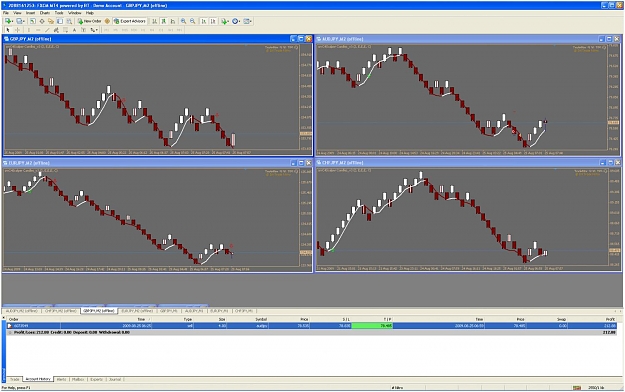This screenshot has width=625, height=392.
Task: Open the Profiles dropdown in toolbar
Action: click(21, 21)
